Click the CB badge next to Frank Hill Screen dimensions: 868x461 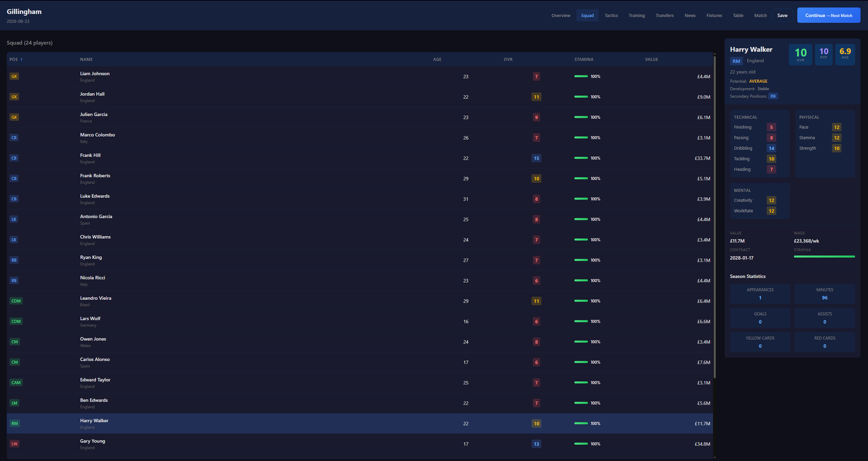(x=14, y=158)
